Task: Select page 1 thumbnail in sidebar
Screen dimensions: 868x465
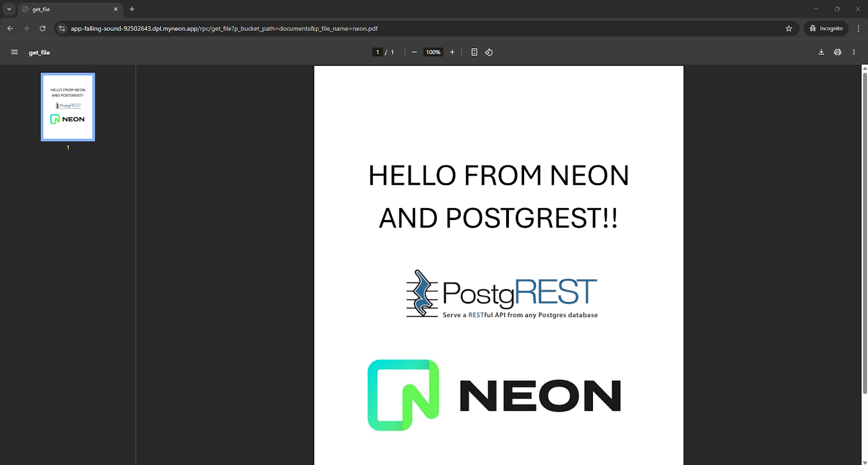Action: coord(68,107)
